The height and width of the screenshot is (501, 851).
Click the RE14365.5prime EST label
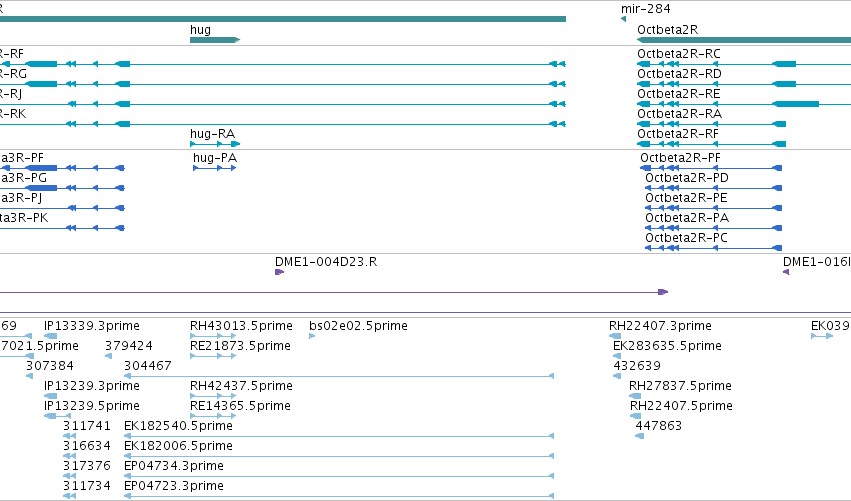pyautogui.click(x=240, y=406)
